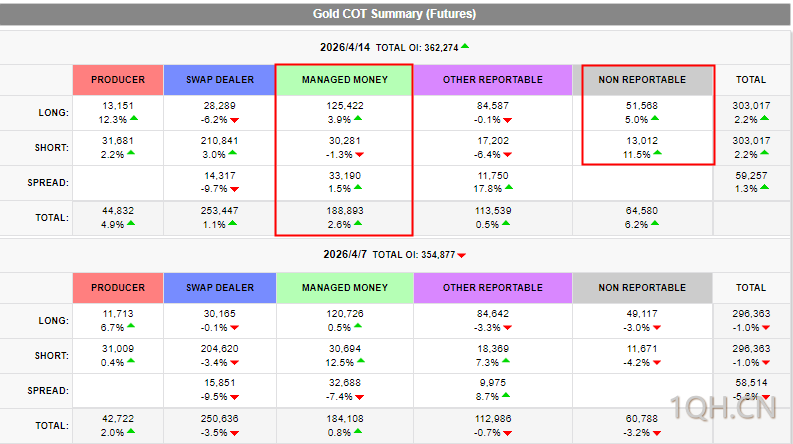Click green up arrow beside Total OI 362,274
The width and height of the screenshot is (793, 444).
465,46
